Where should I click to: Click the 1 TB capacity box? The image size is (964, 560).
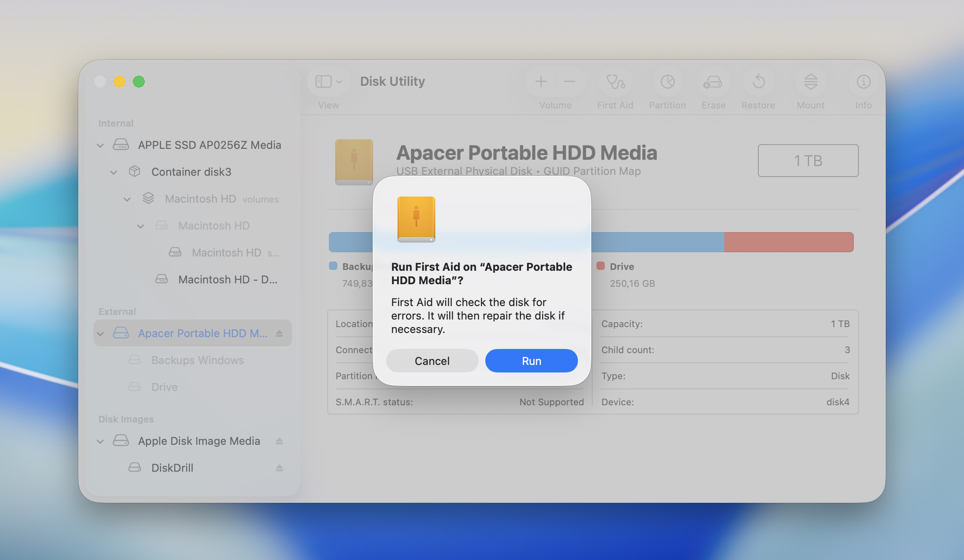[x=808, y=161]
